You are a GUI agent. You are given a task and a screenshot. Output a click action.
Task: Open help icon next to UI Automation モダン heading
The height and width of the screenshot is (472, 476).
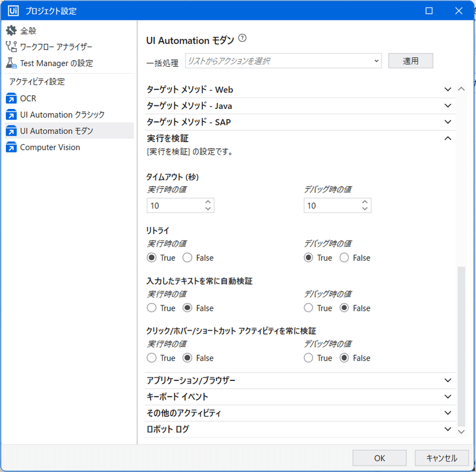point(242,38)
